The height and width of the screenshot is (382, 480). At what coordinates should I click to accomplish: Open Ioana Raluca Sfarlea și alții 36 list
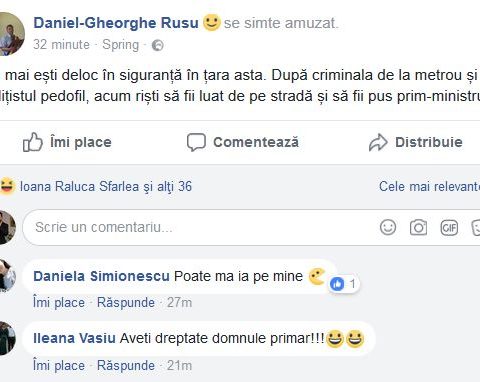click(106, 186)
